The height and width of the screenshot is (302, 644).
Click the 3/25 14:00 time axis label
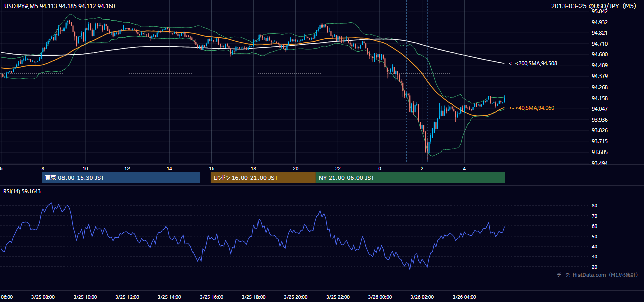169,297
